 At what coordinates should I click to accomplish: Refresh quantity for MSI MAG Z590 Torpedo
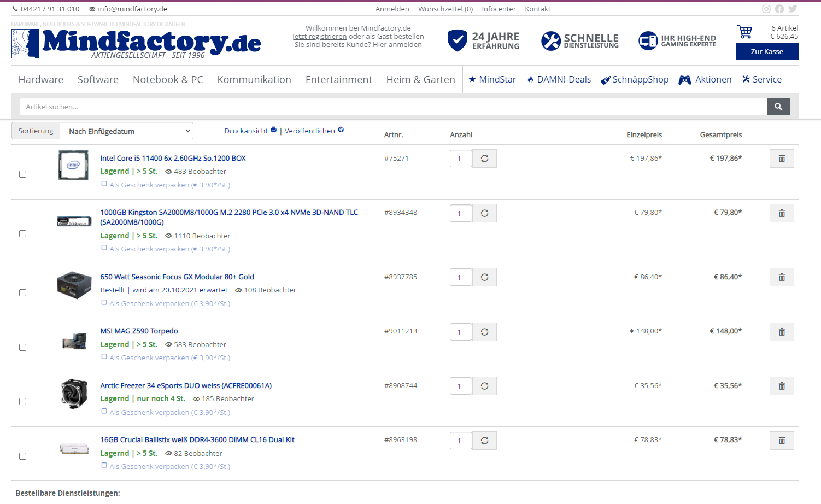(x=484, y=332)
